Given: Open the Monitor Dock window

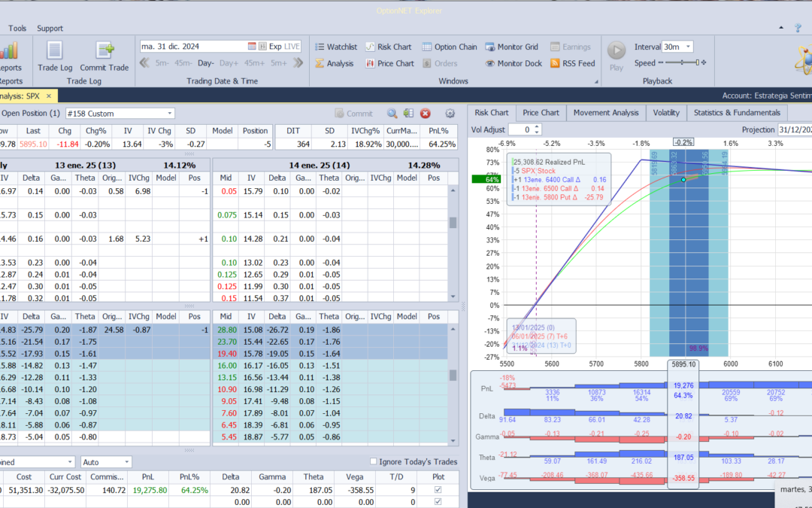Looking at the screenshot, I should [x=514, y=64].
